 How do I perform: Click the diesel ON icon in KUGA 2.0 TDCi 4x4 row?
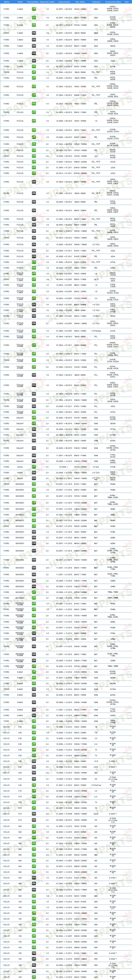[x=34, y=478]
